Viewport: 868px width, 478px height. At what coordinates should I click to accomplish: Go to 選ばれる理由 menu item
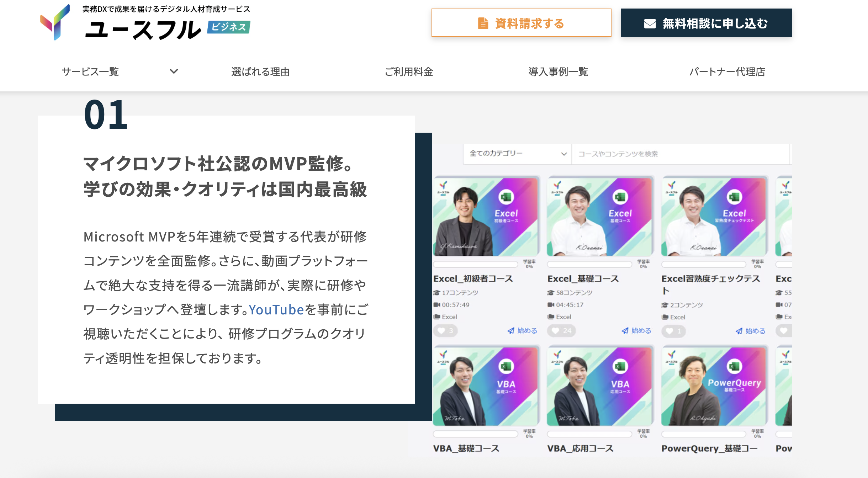[260, 71]
